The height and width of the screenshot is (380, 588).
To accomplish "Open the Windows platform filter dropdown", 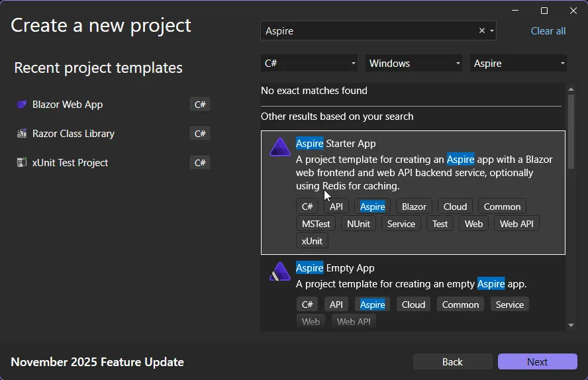I will pos(415,64).
